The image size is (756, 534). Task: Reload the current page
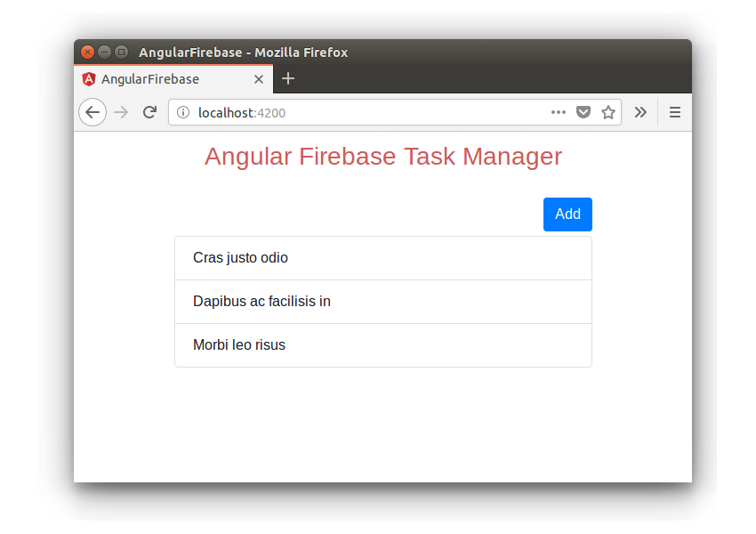pos(150,112)
